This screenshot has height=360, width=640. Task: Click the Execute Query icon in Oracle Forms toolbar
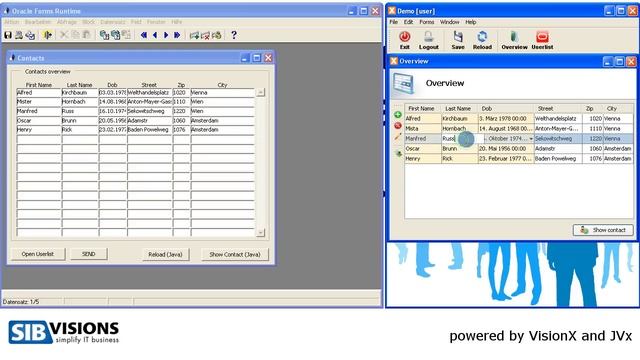coord(116,36)
